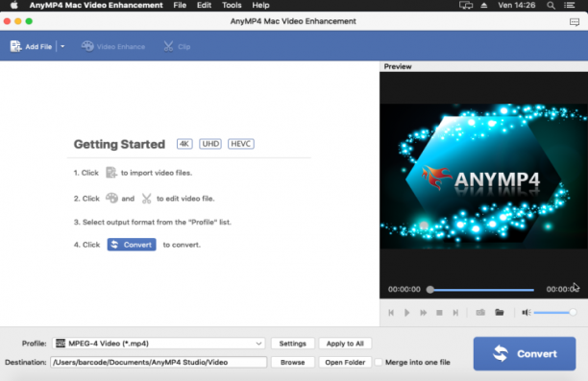Click the palette enhance icon in step 2
The height and width of the screenshot is (381, 588).
[111, 198]
